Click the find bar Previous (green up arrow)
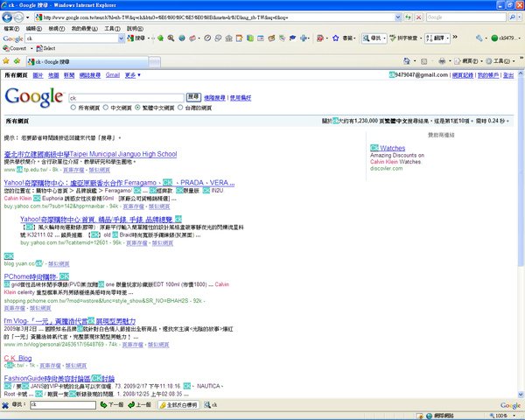525x420 pixels. [x=139, y=405]
